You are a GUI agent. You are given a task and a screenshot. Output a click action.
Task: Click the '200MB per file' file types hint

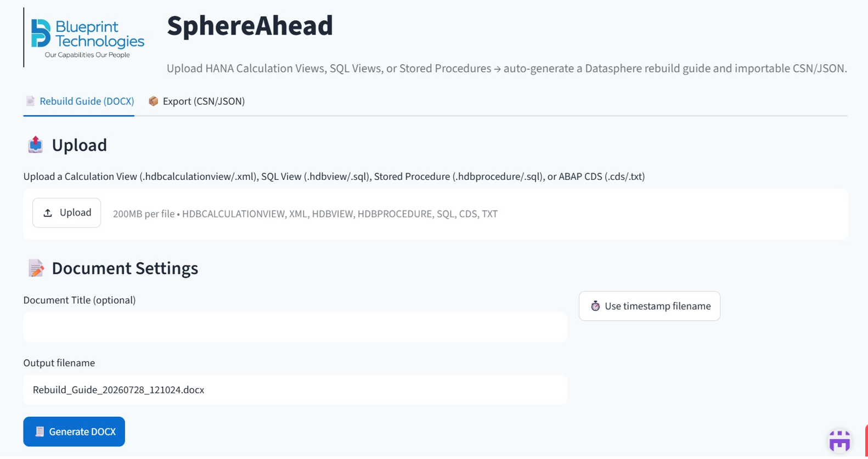pos(305,214)
